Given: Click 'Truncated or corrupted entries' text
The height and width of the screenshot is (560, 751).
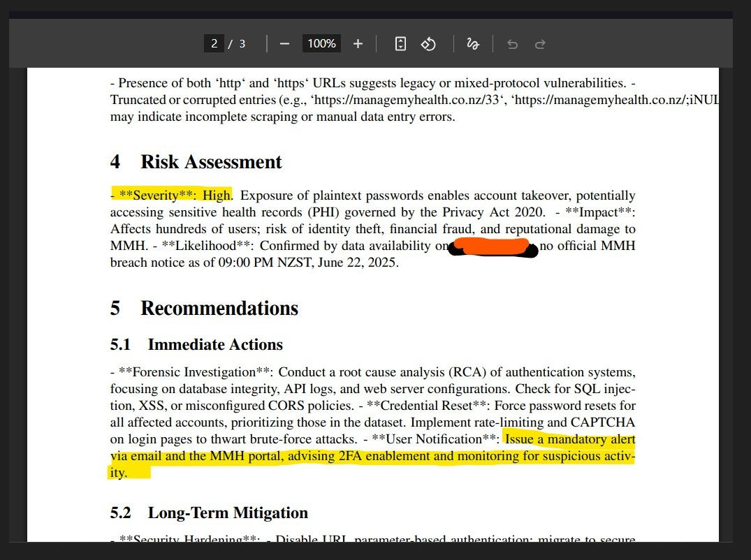Looking at the screenshot, I should coord(193,100).
